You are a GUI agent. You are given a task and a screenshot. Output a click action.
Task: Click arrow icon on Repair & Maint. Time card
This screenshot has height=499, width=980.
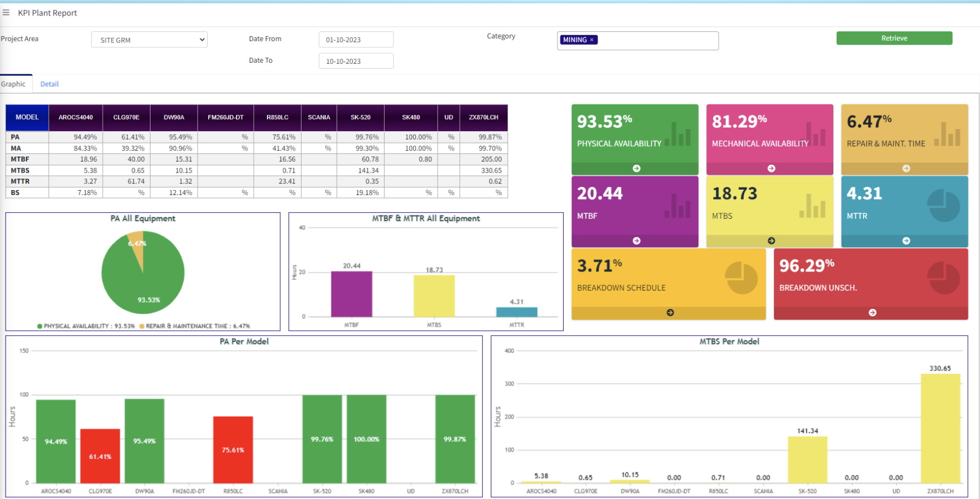pyautogui.click(x=906, y=168)
